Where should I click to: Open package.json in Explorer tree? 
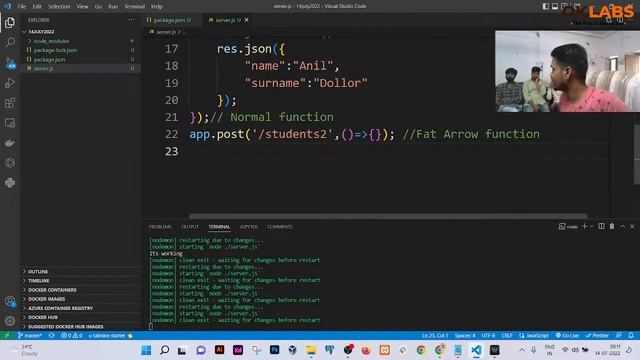[x=80, y=59]
